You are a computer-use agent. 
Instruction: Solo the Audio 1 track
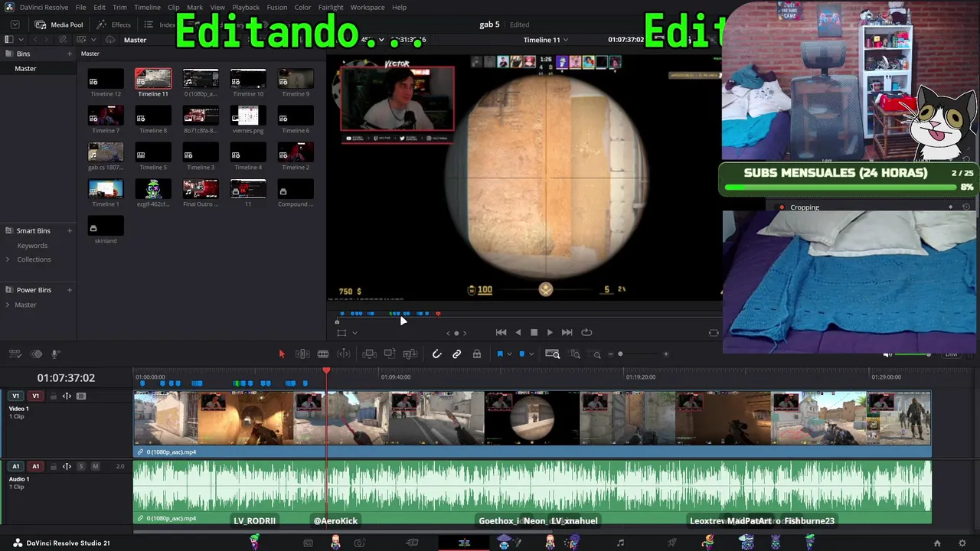point(81,466)
